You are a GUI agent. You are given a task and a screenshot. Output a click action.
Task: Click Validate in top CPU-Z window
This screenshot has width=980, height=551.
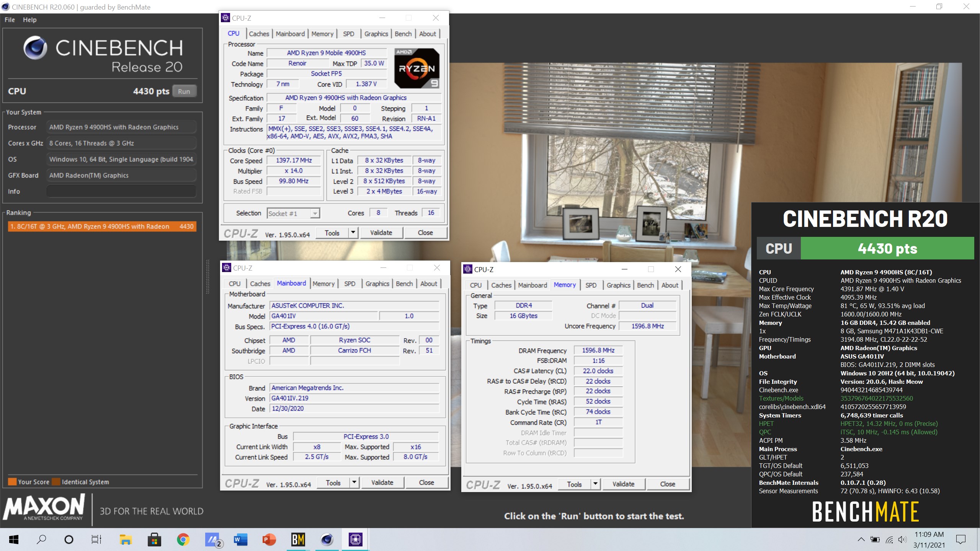[x=381, y=233]
